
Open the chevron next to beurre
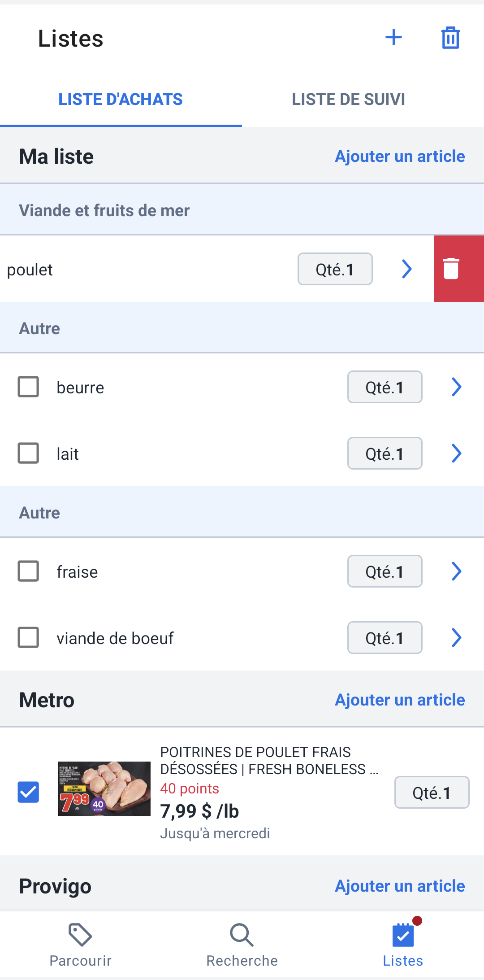click(456, 387)
